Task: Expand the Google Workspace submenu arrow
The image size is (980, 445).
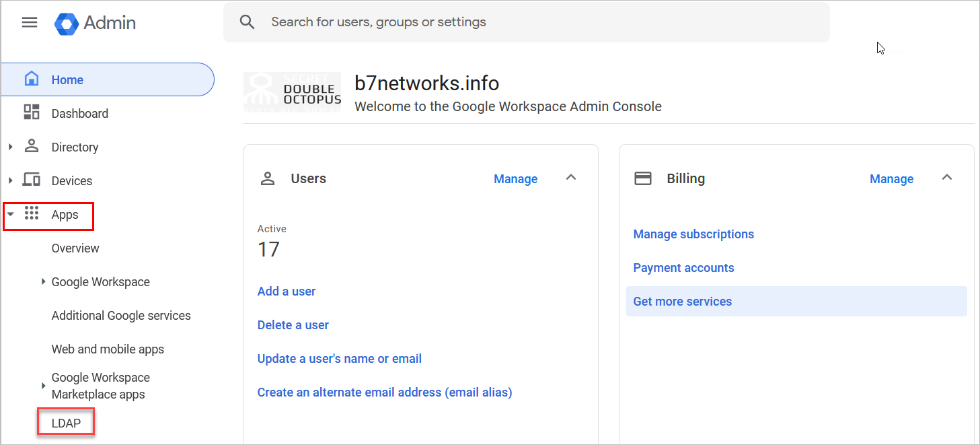Action: (44, 281)
